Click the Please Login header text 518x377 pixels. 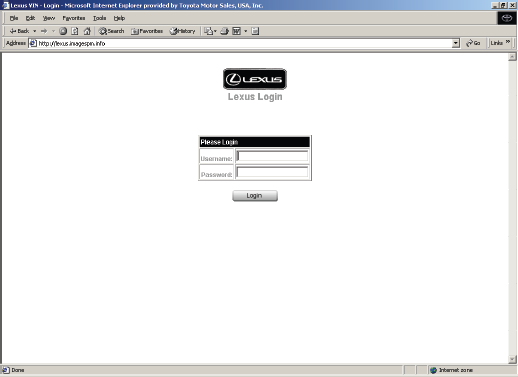tap(219, 142)
